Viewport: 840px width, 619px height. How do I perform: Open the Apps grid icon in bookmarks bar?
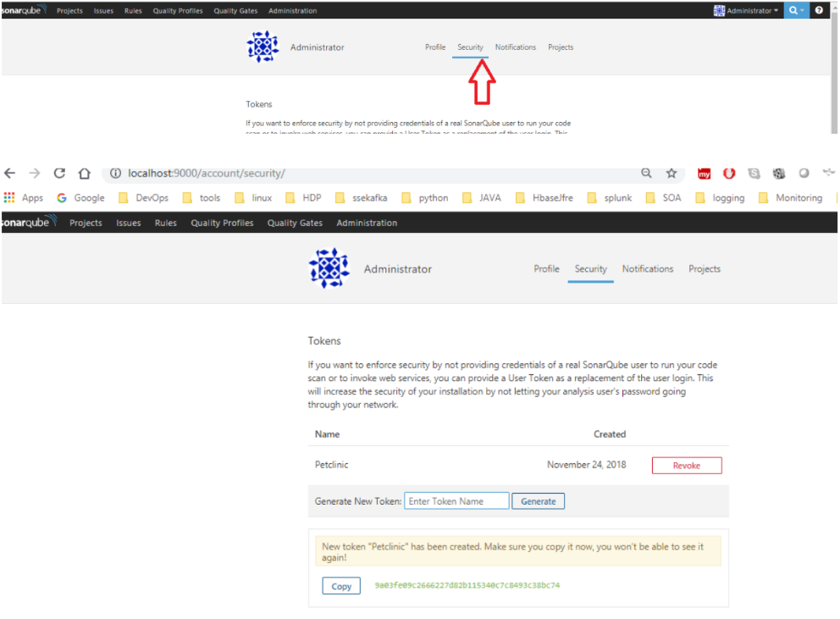(9, 198)
